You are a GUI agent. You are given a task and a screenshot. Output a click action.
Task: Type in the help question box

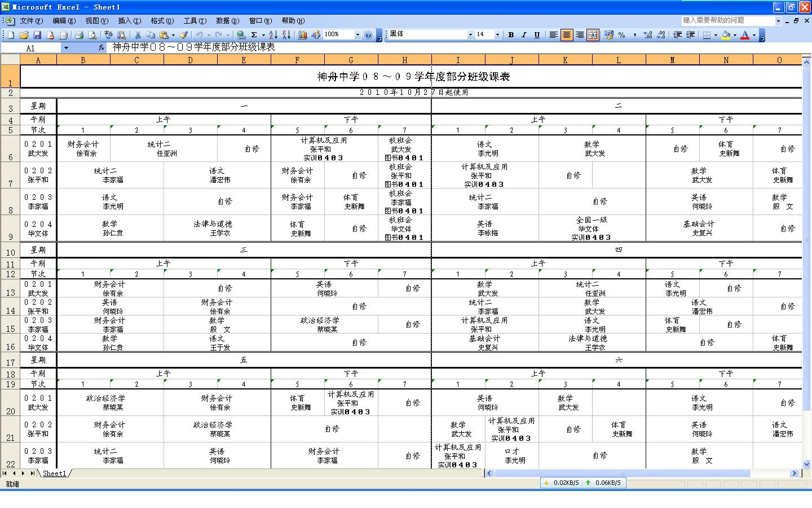pos(727,20)
